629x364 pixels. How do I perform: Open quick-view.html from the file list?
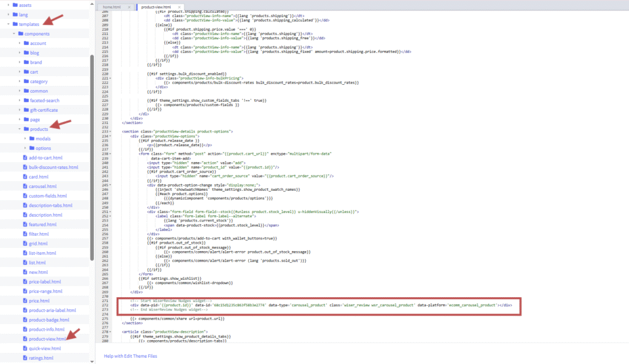point(45,349)
